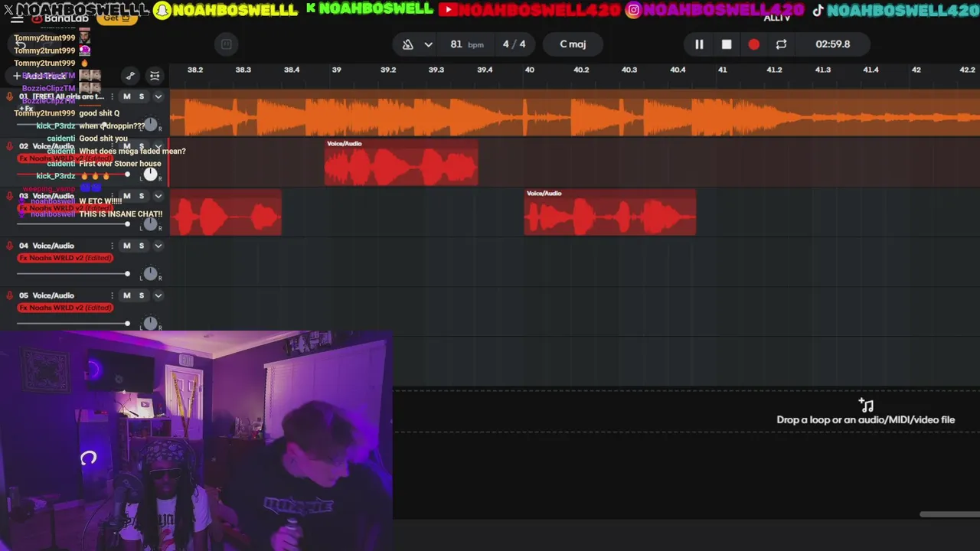This screenshot has width=980, height=551.
Task: Pause playback with the pause button
Action: pyautogui.click(x=699, y=44)
